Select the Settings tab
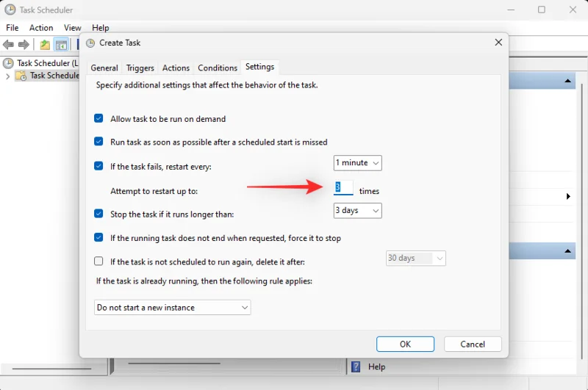Screen dimensions: 588x390 [x=260, y=67]
